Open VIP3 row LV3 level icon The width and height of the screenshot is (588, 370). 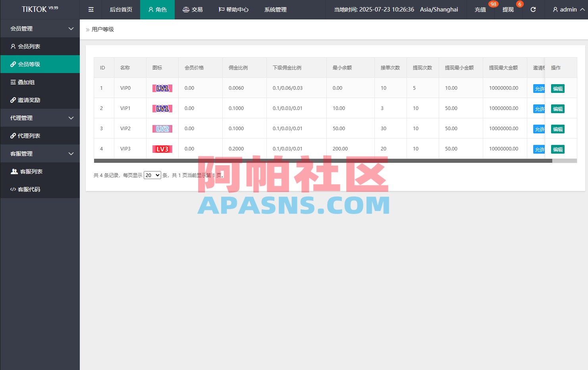pos(162,149)
